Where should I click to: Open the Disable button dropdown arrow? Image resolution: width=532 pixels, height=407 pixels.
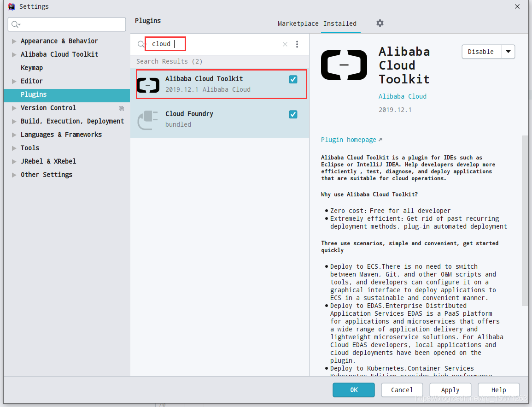tap(508, 52)
